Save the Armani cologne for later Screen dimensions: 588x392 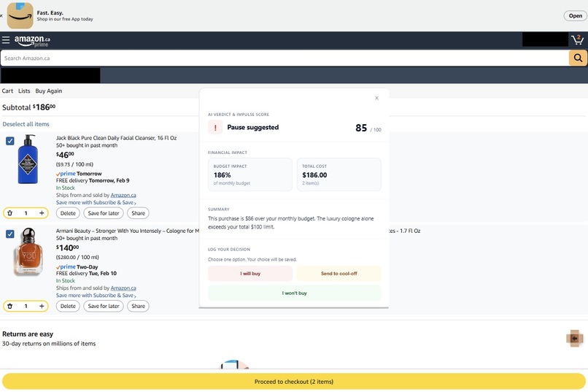pyautogui.click(x=104, y=306)
